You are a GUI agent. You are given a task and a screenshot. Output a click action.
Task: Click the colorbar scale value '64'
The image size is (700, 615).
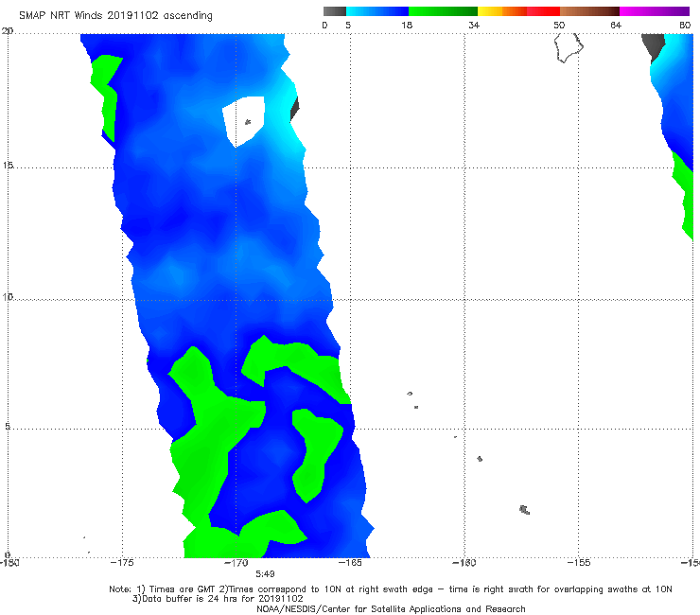(x=616, y=25)
